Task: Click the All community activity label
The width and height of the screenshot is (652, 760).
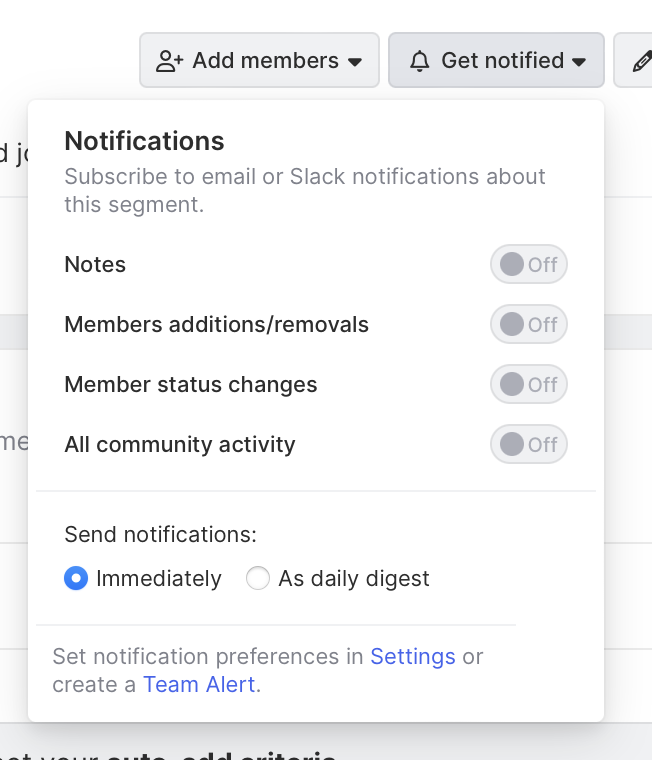Action: click(180, 445)
